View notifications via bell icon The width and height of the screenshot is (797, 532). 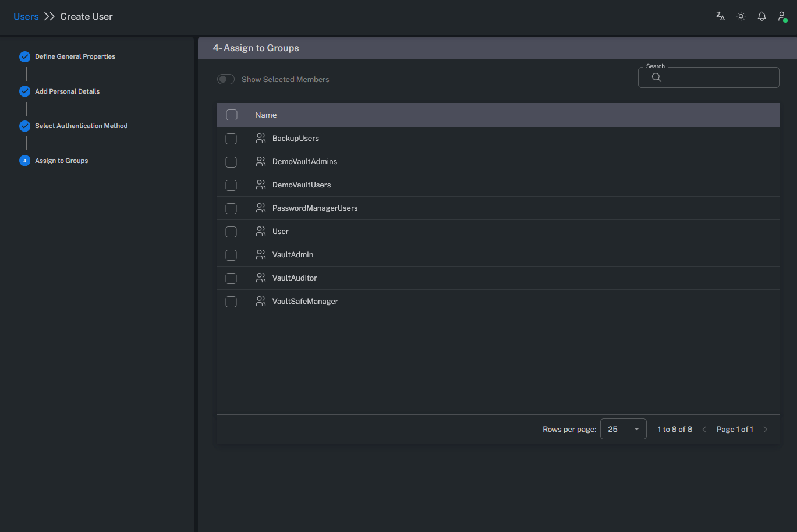point(761,16)
